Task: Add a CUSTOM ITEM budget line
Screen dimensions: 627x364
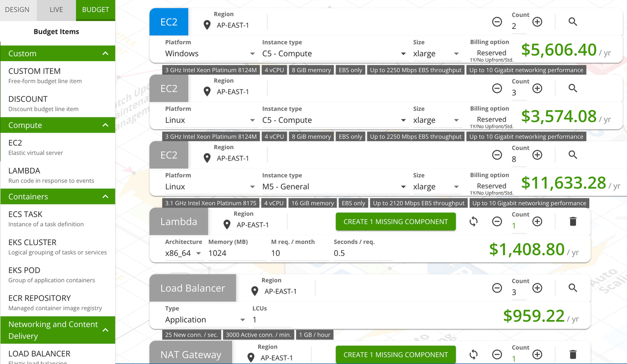Action: point(57,75)
